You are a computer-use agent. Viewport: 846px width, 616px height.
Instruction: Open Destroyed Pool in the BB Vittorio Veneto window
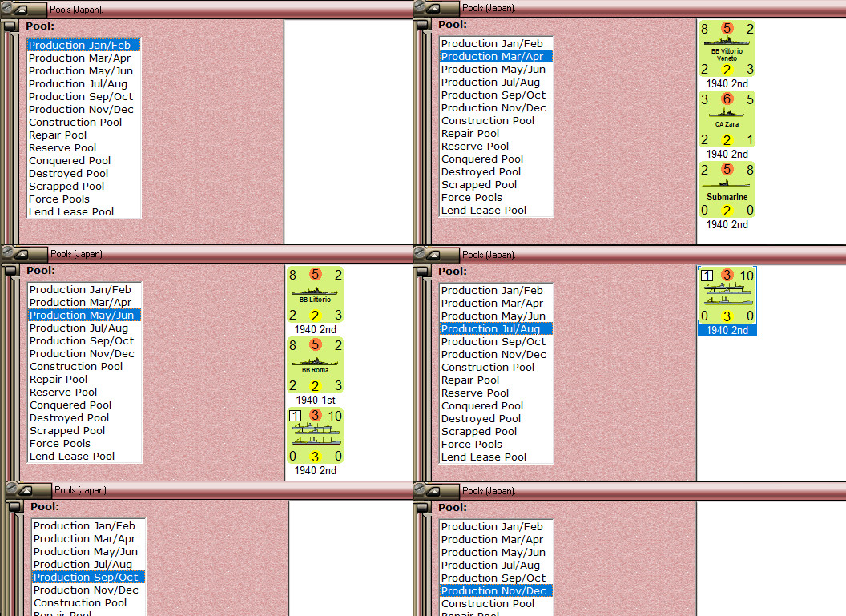[x=496, y=172]
